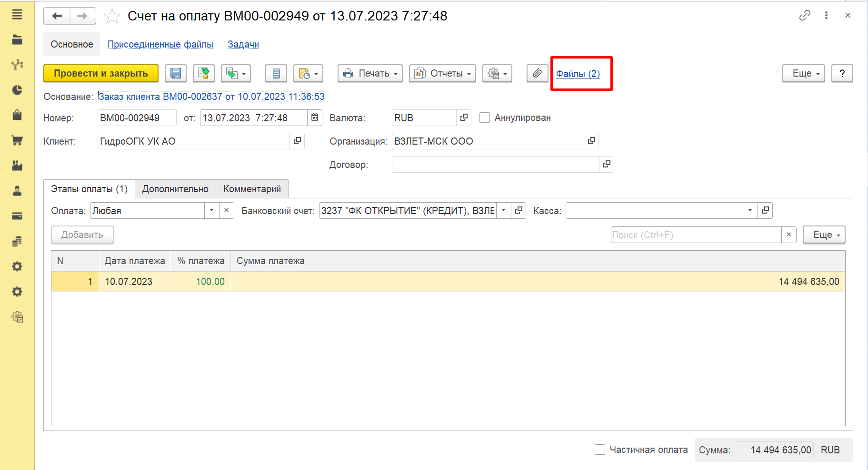Click the Добавить button
The height and width of the screenshot is (470, 868).
pos(82,235)
